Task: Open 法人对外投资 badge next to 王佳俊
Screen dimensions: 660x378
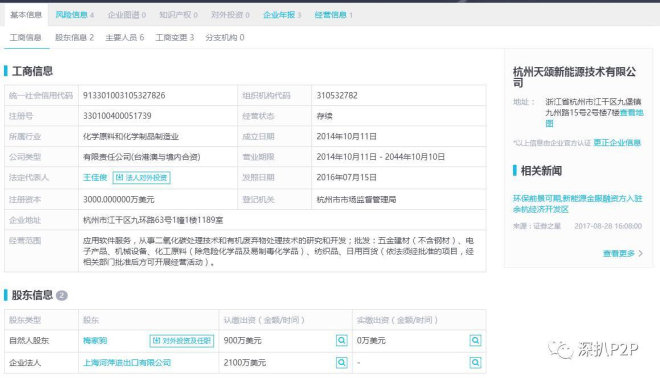Action: click(x=141, y=178)
